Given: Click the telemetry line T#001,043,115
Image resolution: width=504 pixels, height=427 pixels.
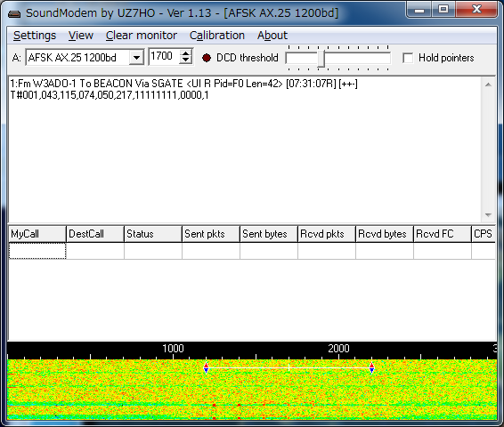Looking at the screenshot, I should pos(110,95).
